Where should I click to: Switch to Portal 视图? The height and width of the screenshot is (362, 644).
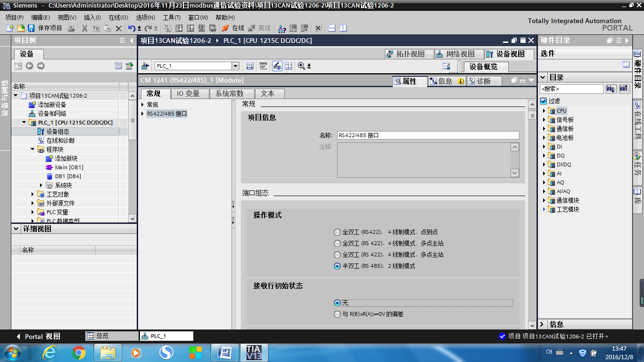coord(38,337)
